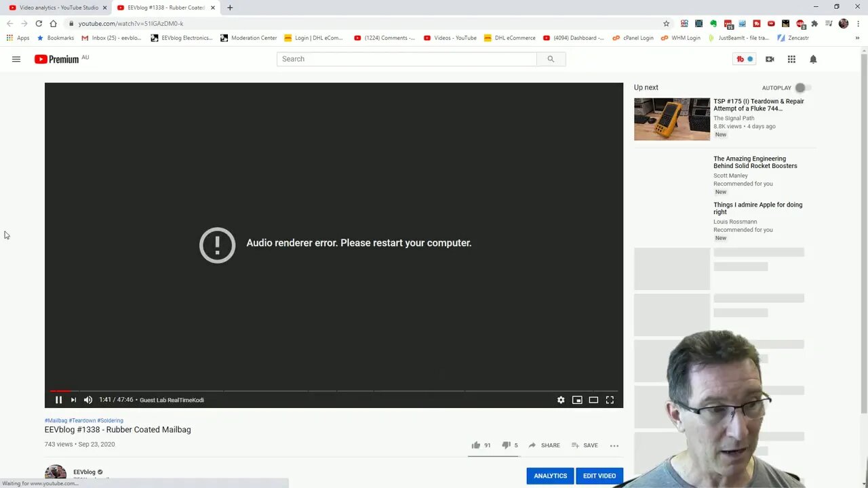Image resolution: width=868 pixels, height=488 pixels.
Task: Skip to next video in player
Action: pyautogui.click(x=73, y=400)
